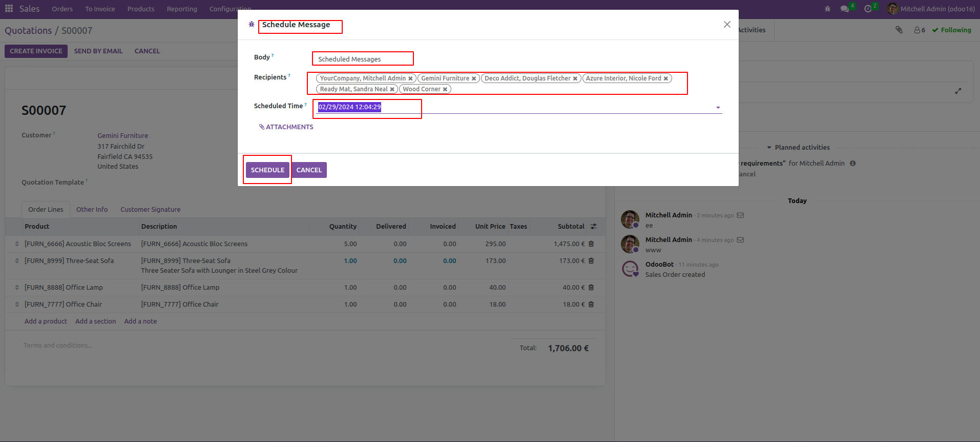980x442 pixels.
Task: Open the Reporting menu
Action: pos(182,9)
